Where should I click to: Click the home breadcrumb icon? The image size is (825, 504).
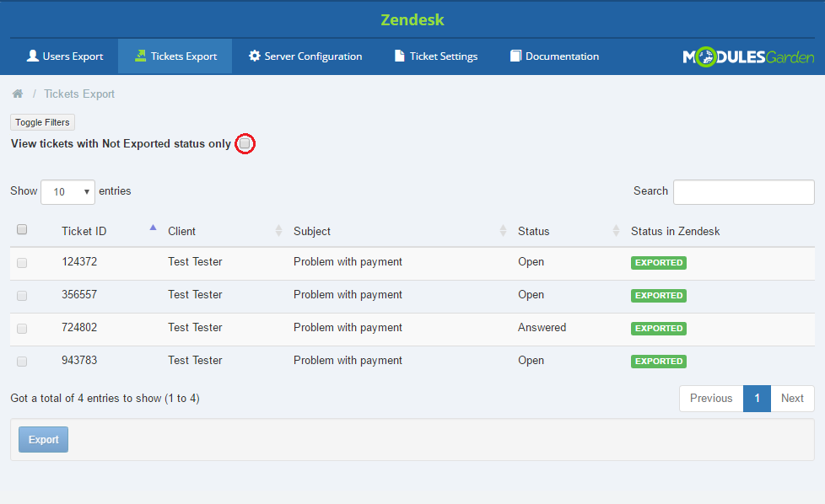[18, 94]
